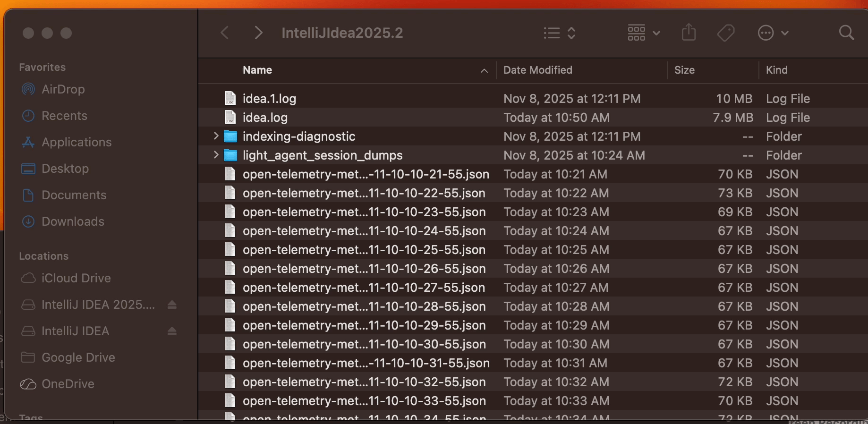The image size is (868, 424).
Task: Sort by the Date Modified column
Action: coord(538,70)
